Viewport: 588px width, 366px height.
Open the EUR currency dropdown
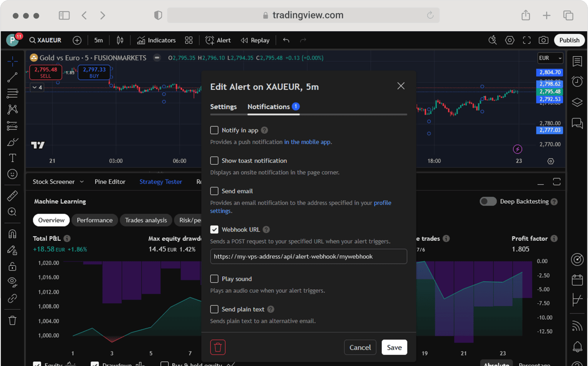550,58
